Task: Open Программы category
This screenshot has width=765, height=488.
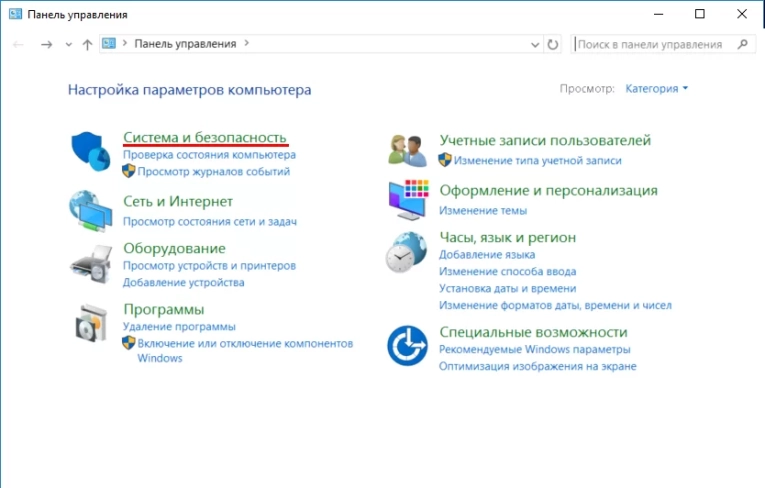Action: coord(164,309)
